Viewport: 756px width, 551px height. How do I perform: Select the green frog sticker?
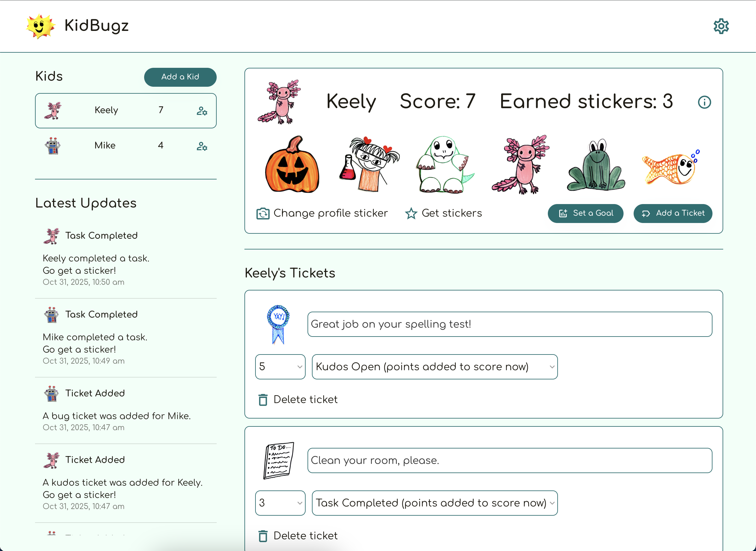597,167
